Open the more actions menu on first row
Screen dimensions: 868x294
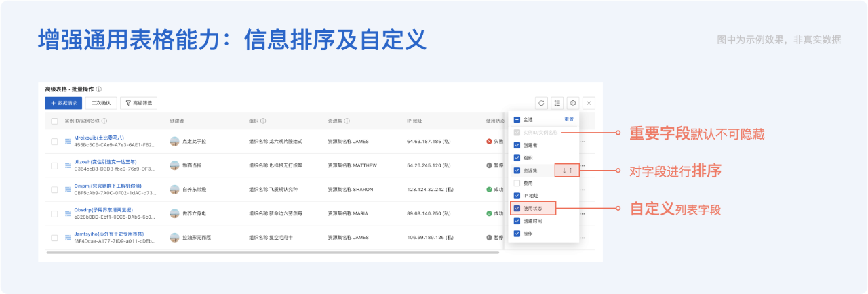click(581, 142)
